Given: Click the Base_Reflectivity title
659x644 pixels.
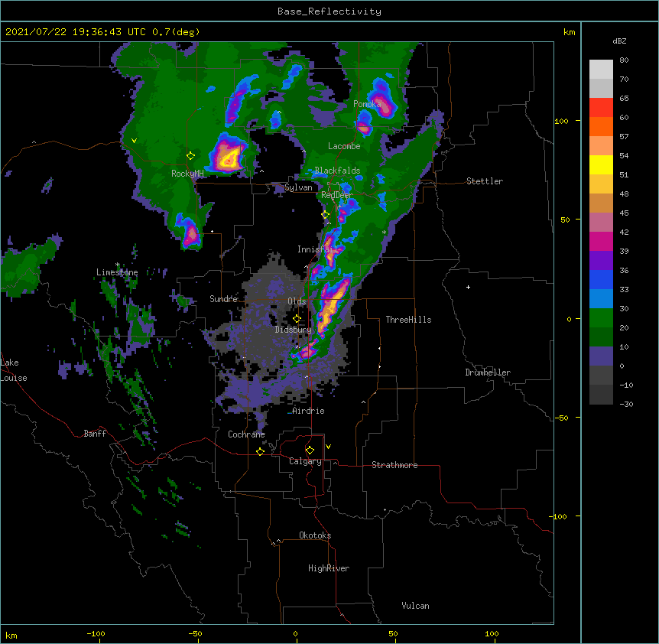Looking at the screenshot, I should 329,11.
